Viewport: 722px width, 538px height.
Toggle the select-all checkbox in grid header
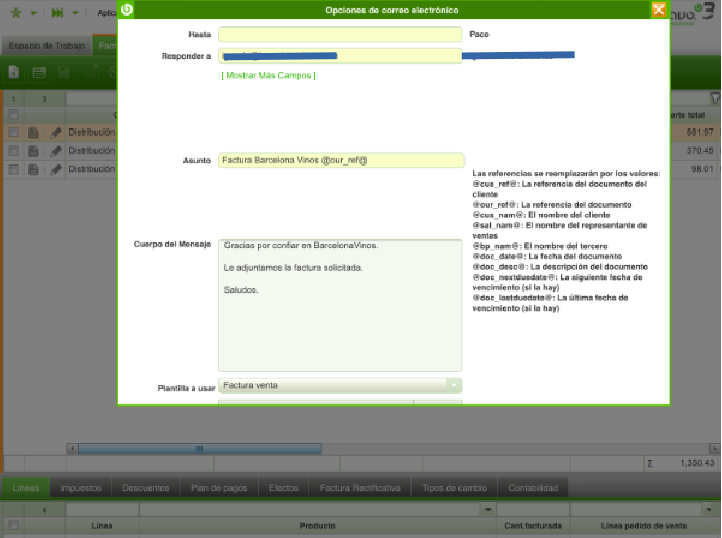pos(13,115)
